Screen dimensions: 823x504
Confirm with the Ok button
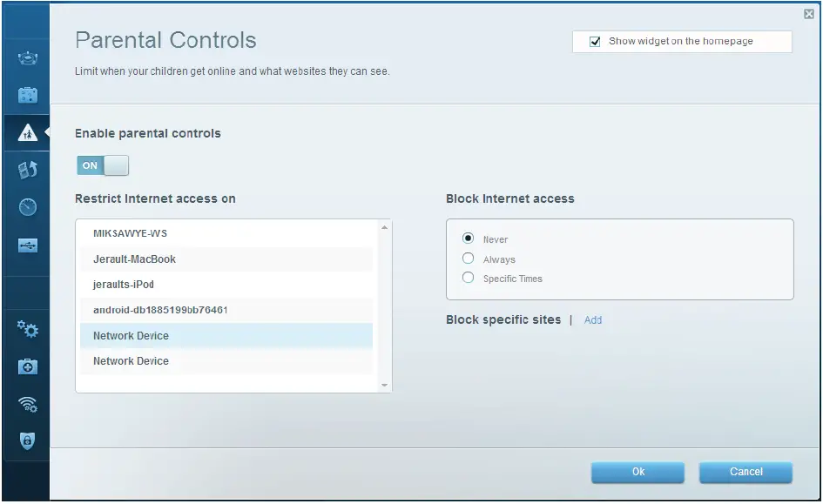pyautogui.click(x=637, y=472)
